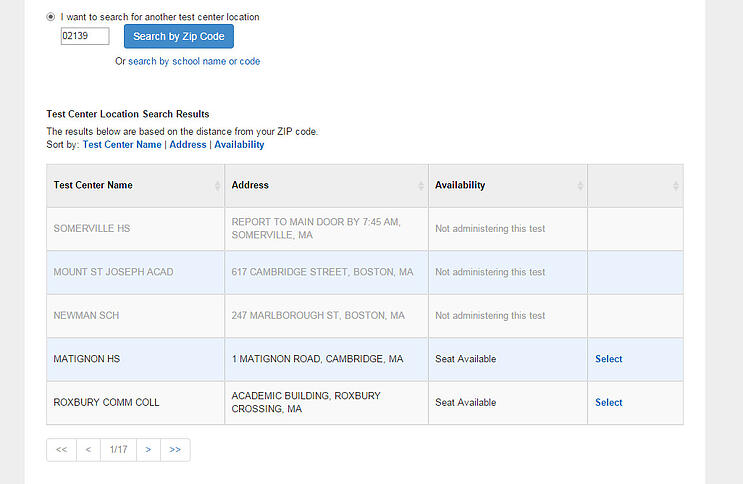Sort results using the Address link

point(188,145)
